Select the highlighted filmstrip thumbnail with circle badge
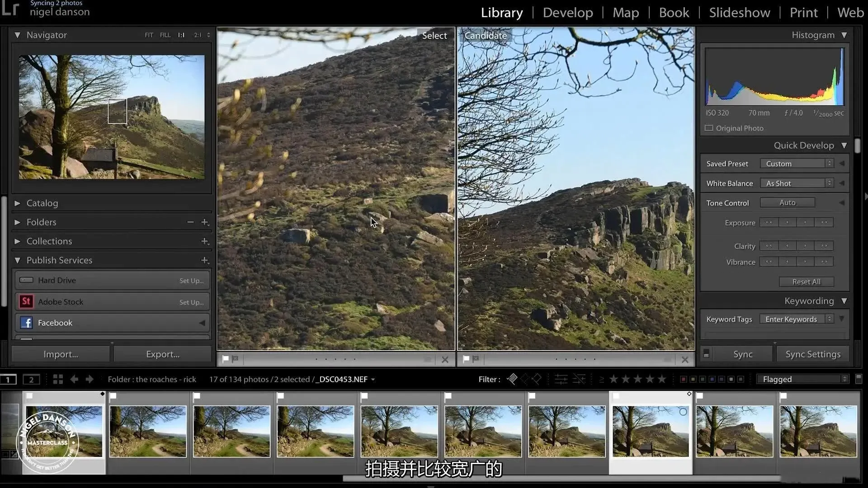This screenshot has width=868, height=488. point(650,431)
